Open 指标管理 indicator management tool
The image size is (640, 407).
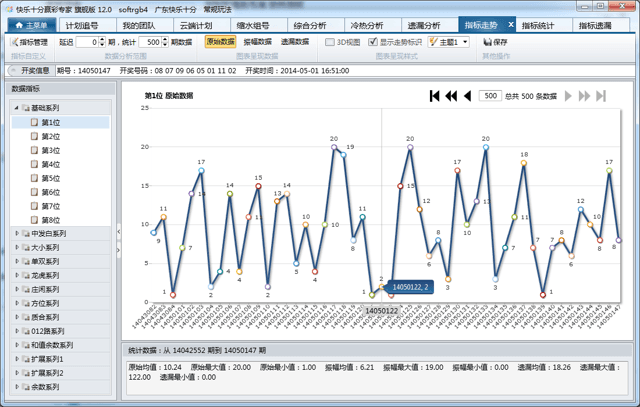coord(29,43)
